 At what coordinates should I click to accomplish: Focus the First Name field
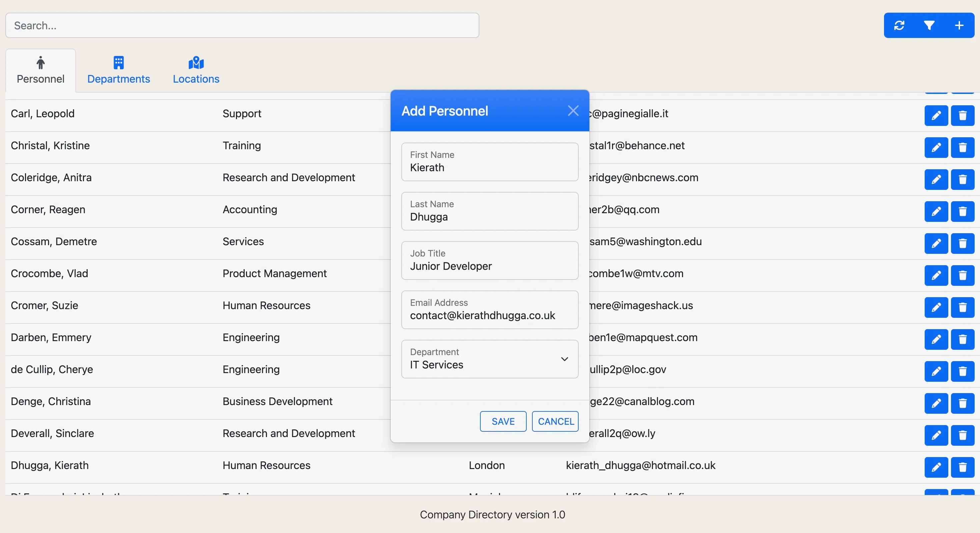coord(490,162)
